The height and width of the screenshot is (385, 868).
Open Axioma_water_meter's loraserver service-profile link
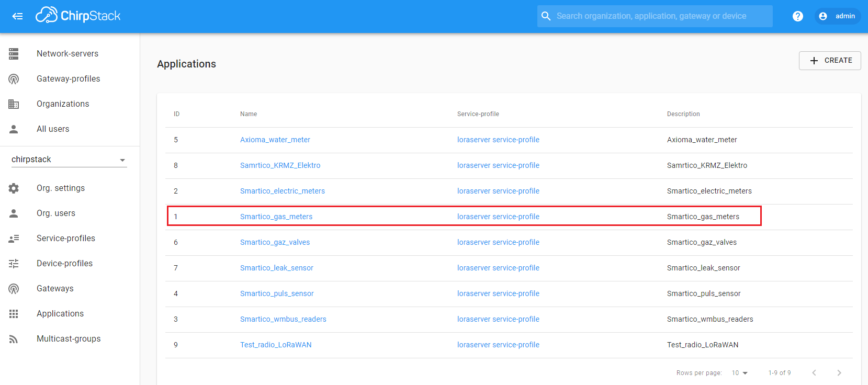[x=498, y=140]
